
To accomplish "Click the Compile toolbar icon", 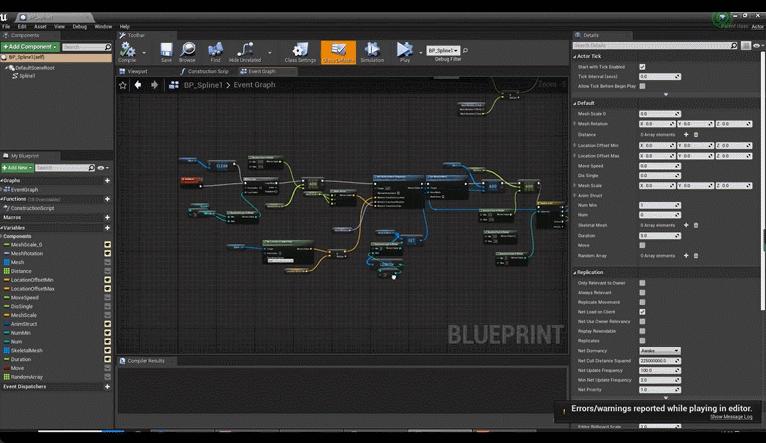I will pos(127,50).
